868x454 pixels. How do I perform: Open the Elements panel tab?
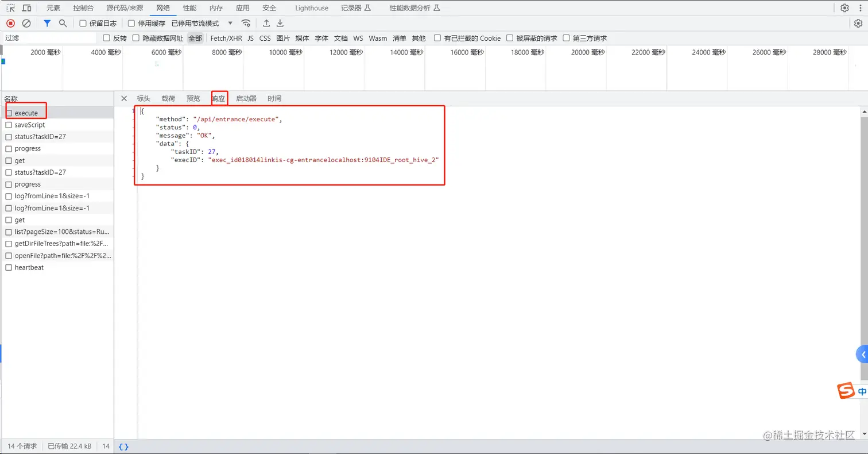click(x=53, y=8)
